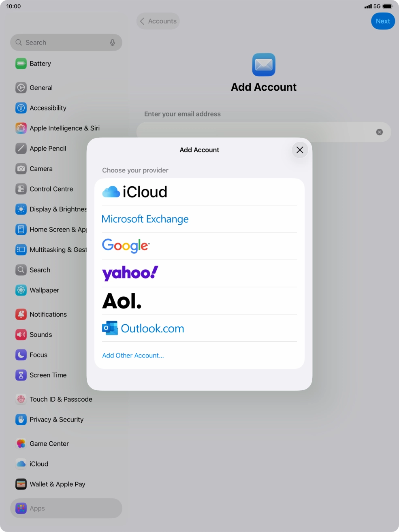Select Privacy & Security label

[56, 419]
